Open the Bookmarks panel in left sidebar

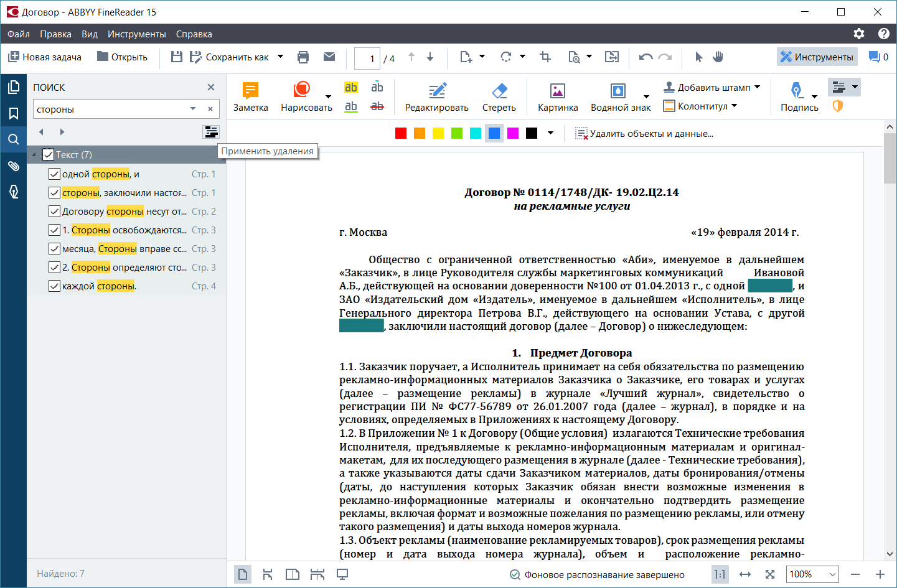click(x=13, y=113)
